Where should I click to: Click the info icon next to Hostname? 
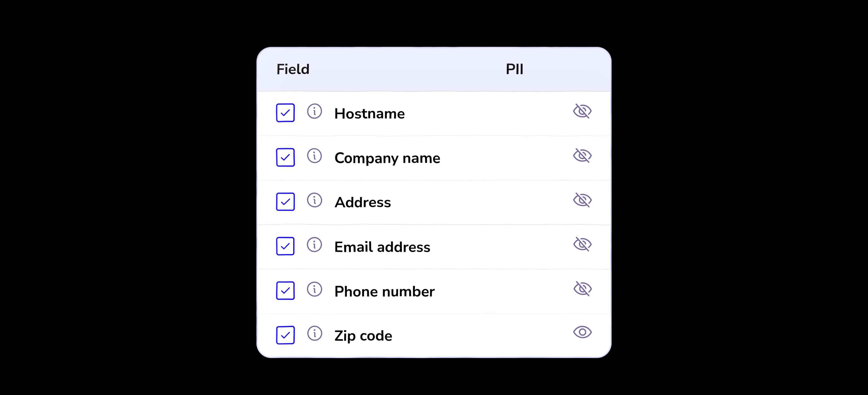pyautogui.click(x=314, y=111)
